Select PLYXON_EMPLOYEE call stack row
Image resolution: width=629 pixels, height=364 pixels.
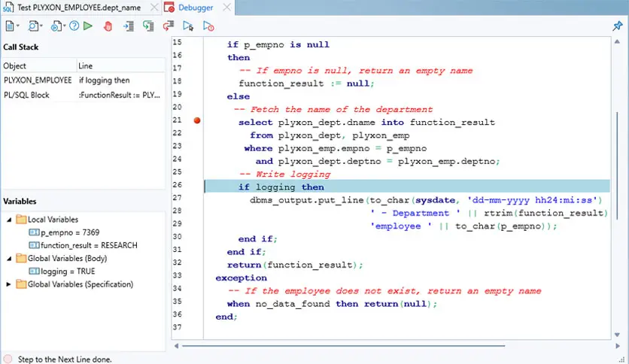[83, 80]
